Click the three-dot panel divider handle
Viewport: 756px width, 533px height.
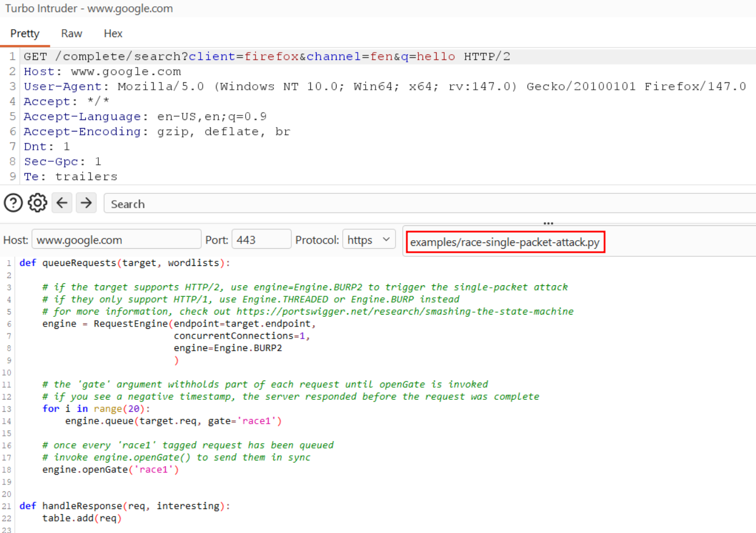point(548,223)
